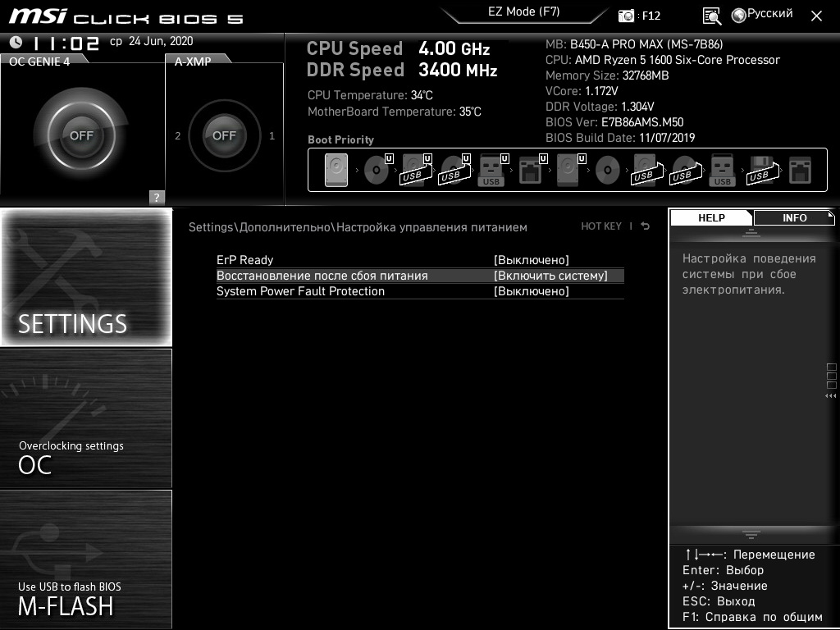Image resolution: width=840 pixels, height=630 pixels.
Task: Choose the UEFI USB CD/DVD boot device
Action: coord(454,171)
